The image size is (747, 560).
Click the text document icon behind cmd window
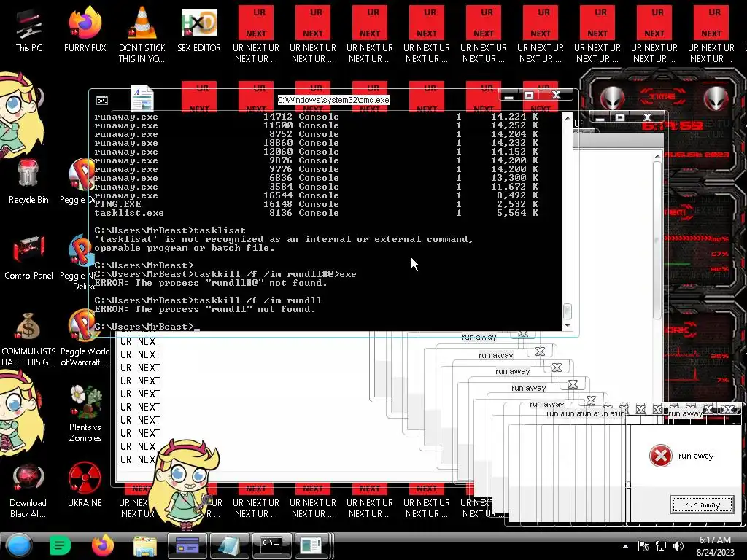(142, 98)
